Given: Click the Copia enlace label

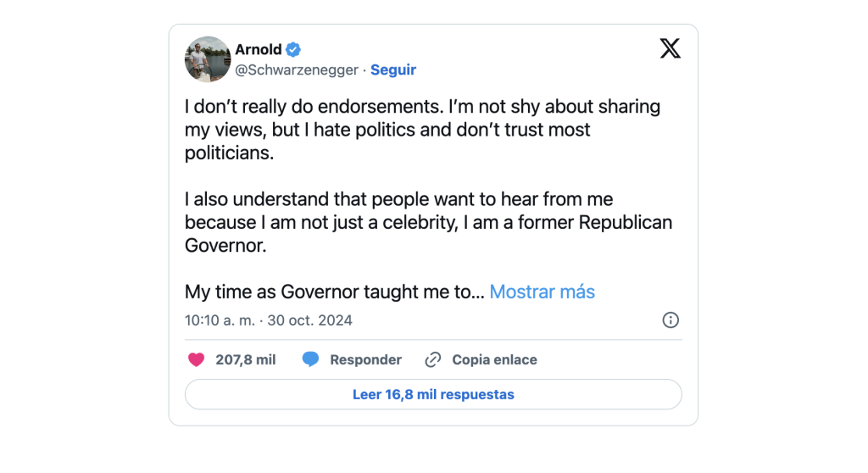Looking at the screenshot, I should point(494,360).
